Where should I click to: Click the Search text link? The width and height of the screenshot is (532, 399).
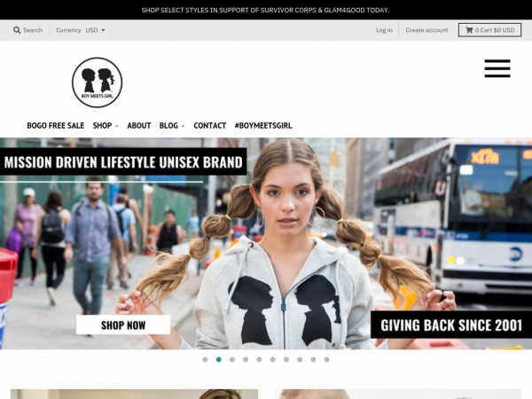point(33,30)
